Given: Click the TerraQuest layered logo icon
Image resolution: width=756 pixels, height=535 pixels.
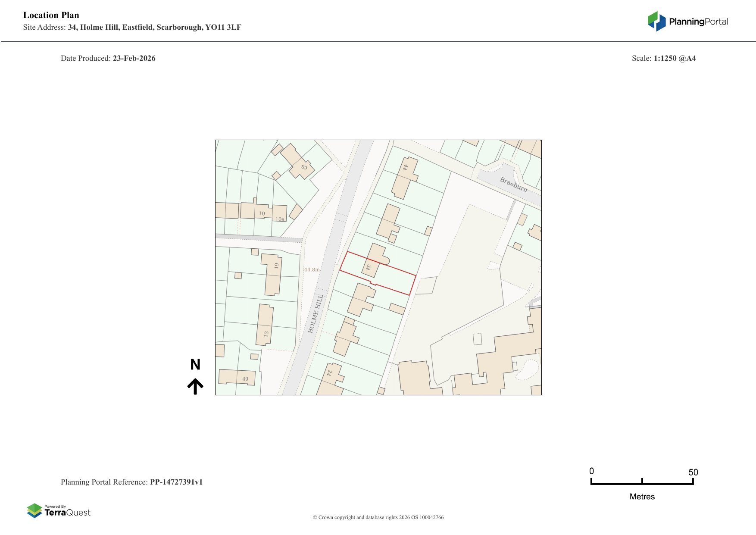Looking at the screenshot, I should click(34, 510).
